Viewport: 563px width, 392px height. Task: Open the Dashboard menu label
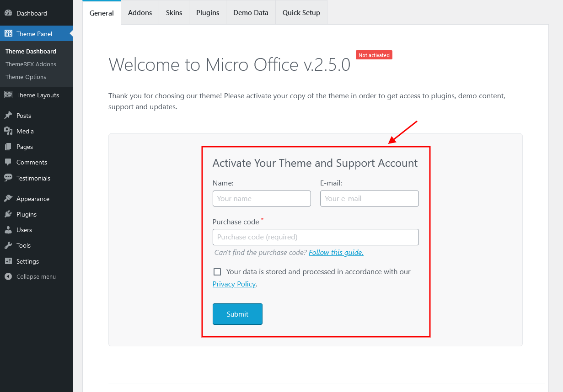(32, 13)
